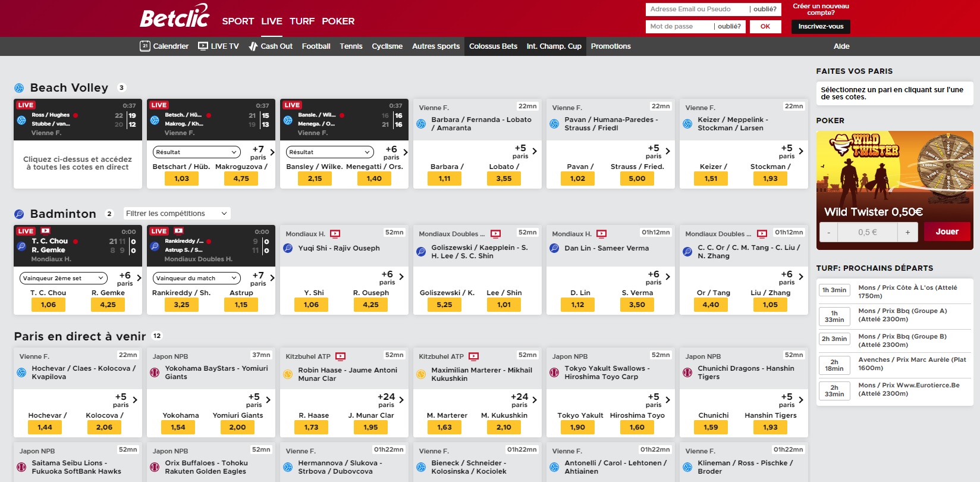This screenshot has height=482, width=980.
Task: Open Avenches / Prix Marc Aurèle race
Action: (x=894, y=364)
